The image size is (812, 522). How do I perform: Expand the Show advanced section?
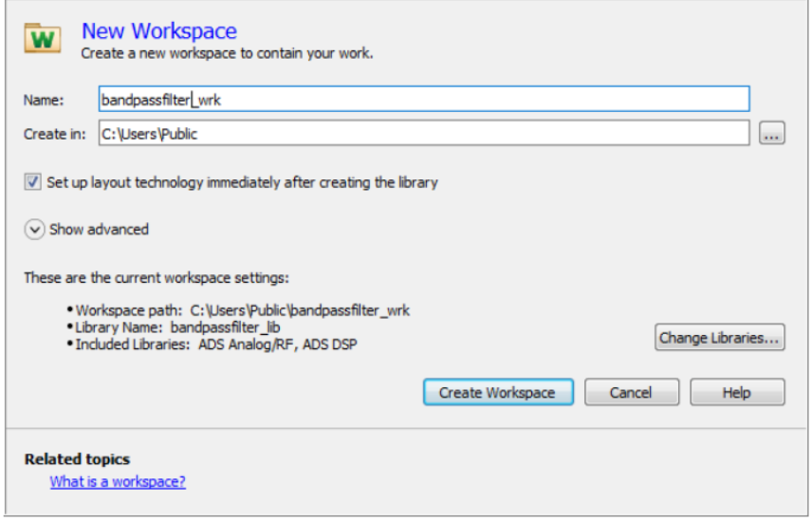click(x=34, y=230)
